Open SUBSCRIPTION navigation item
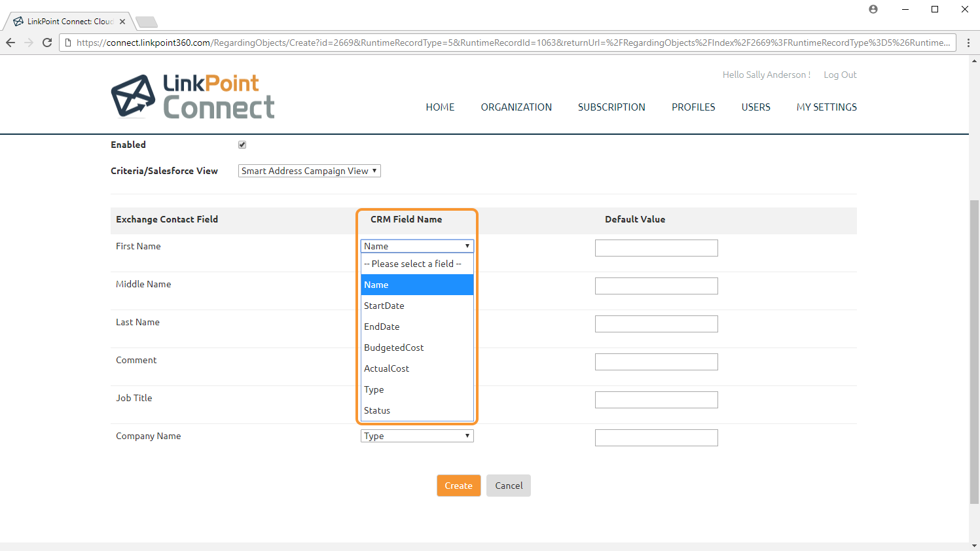 [611, 107]
